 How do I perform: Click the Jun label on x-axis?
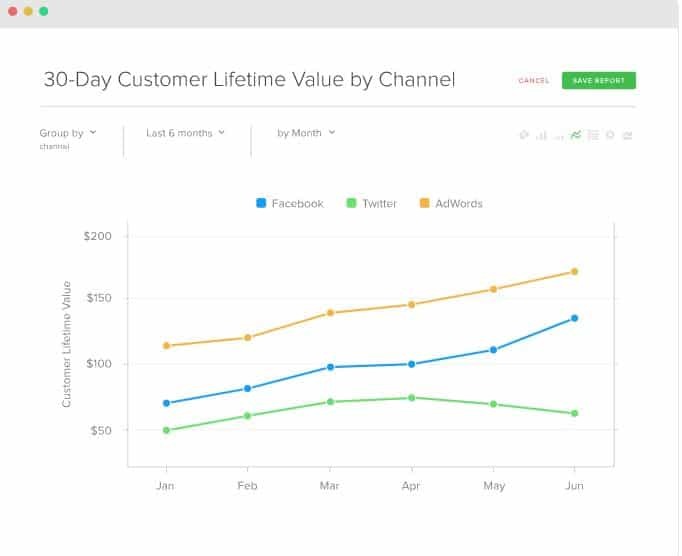click(x=574, y=485)
